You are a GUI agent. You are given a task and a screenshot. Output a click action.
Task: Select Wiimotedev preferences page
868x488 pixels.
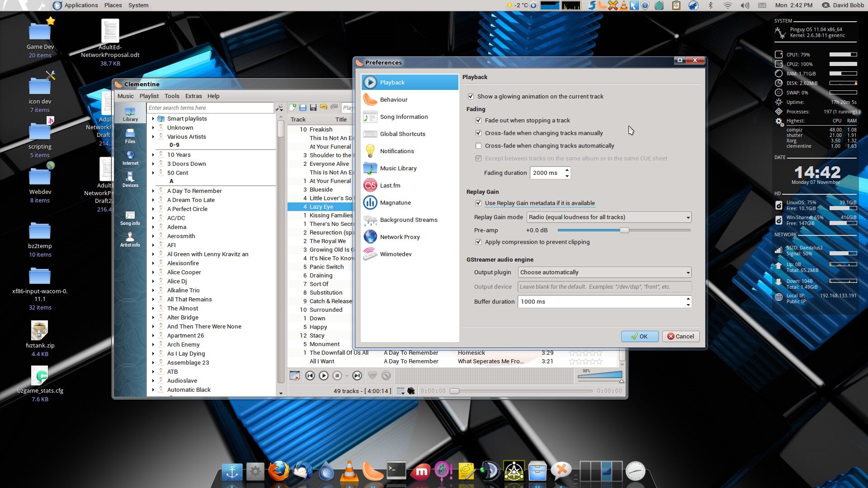tap(410, 254)
